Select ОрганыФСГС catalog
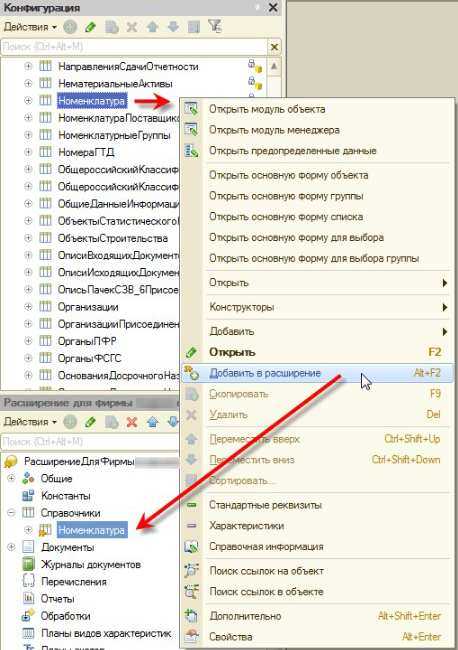 coord(89,358)
